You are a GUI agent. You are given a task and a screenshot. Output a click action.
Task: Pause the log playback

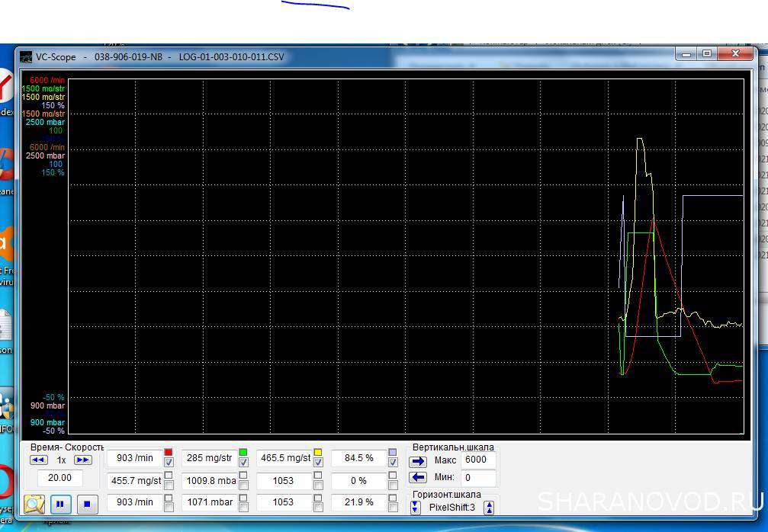coord(61,504)
